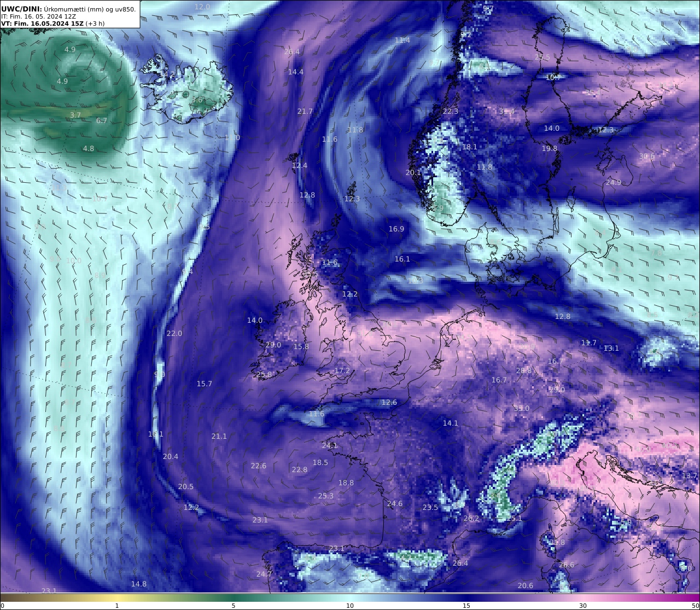This screenshot has height=610, width=700.
Task: Click the 14.8 value at the bottom left
Action: pos(138,584)
